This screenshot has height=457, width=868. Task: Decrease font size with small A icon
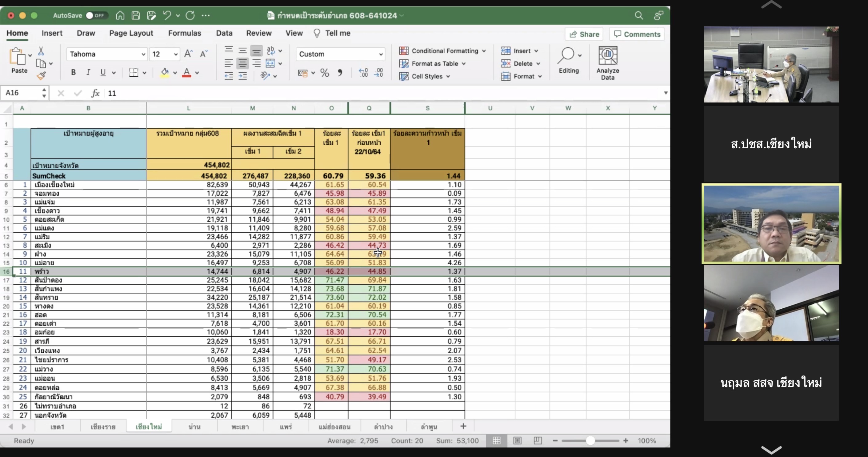tap(204, 54)
